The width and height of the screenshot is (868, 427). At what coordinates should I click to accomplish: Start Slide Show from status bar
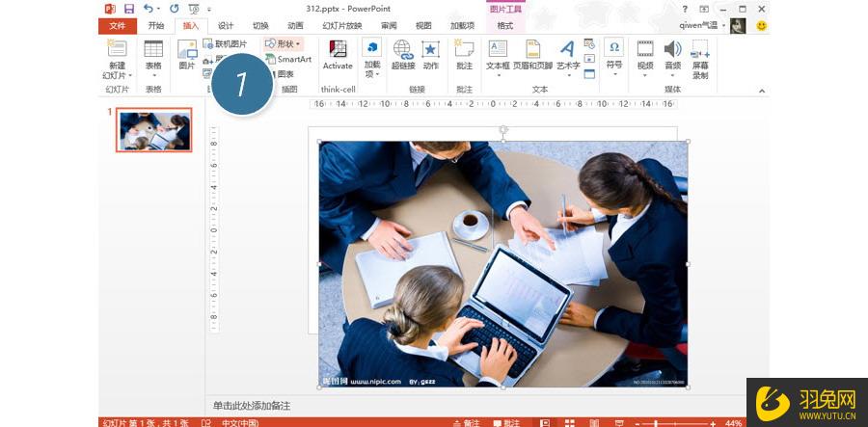[619, 423]
